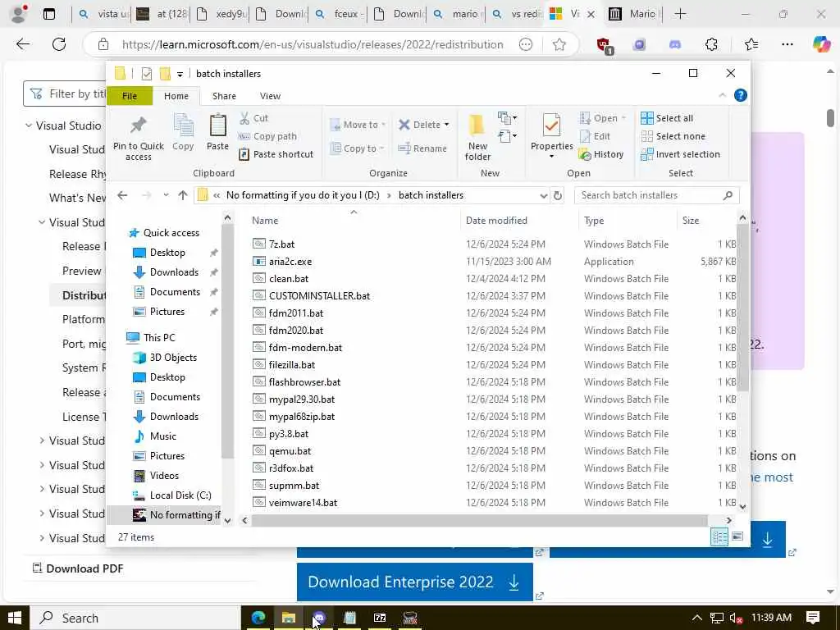Collapse the Explorer ribbon with the chevron
The image size is (840, 630).
point(722,95)
